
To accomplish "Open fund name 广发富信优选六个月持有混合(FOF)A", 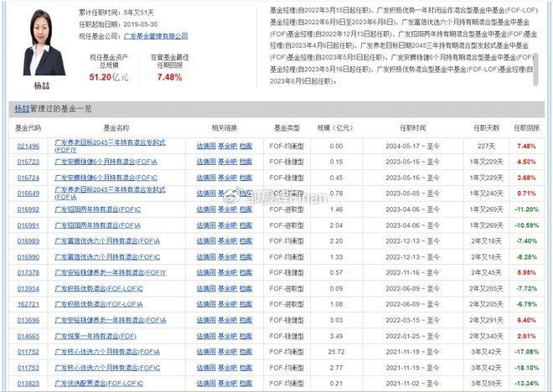I will click(x=107, y=241).
